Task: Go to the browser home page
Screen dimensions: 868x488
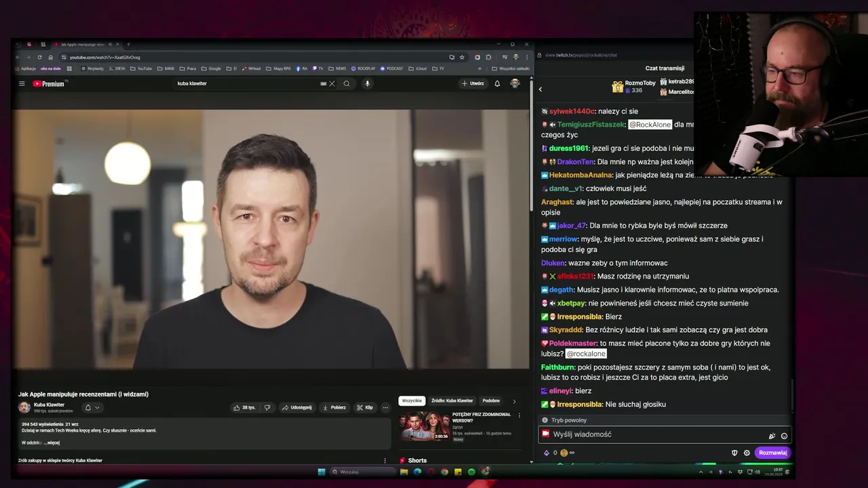Action: [x=50, y=57]
